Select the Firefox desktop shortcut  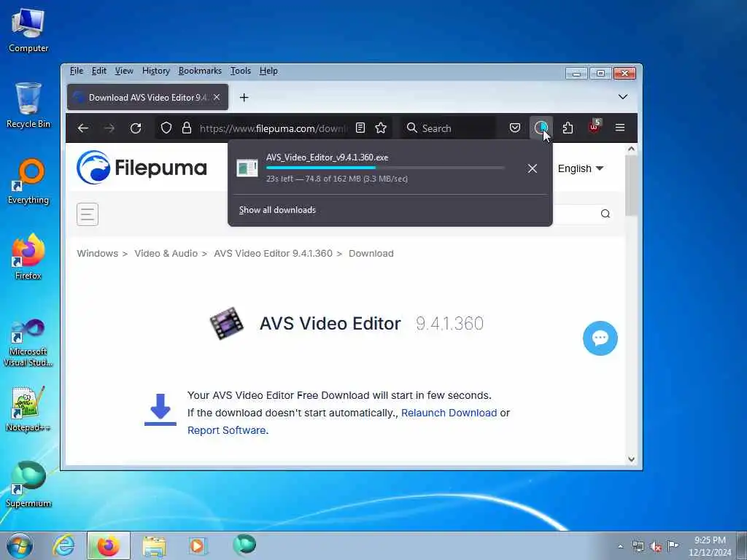point(28,257)
